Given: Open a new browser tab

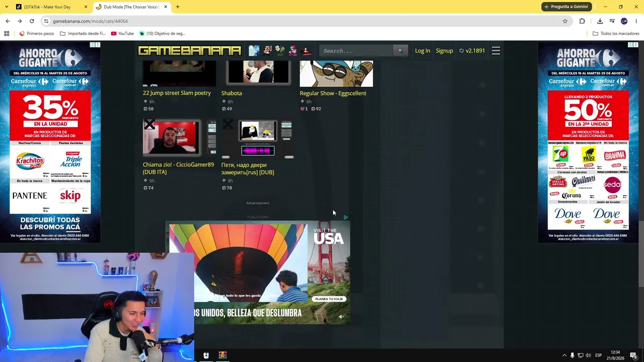Looking at the screenshot, I should coord(178,7).
